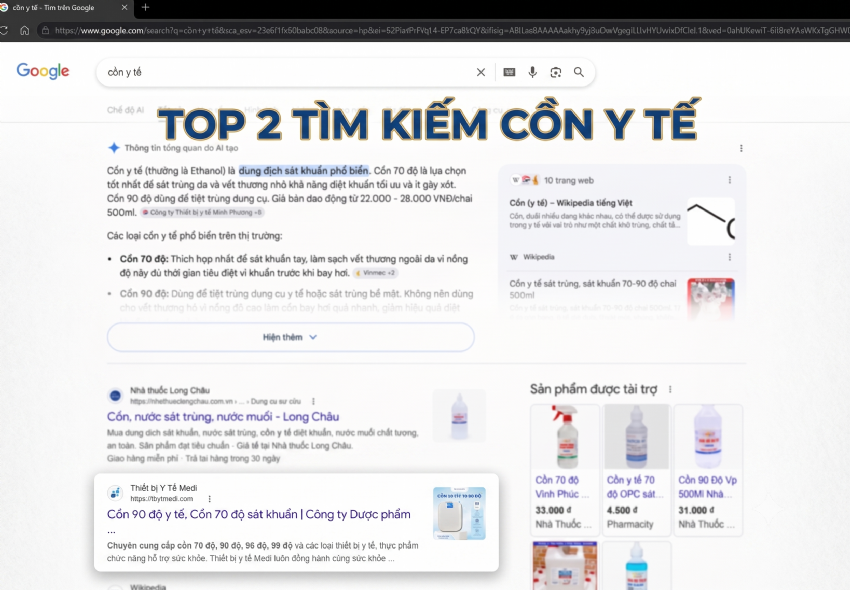This screenshot has height=590, width=850.
Task: Open sponsored products info three-dot menu
Action: tap(671, 389)
